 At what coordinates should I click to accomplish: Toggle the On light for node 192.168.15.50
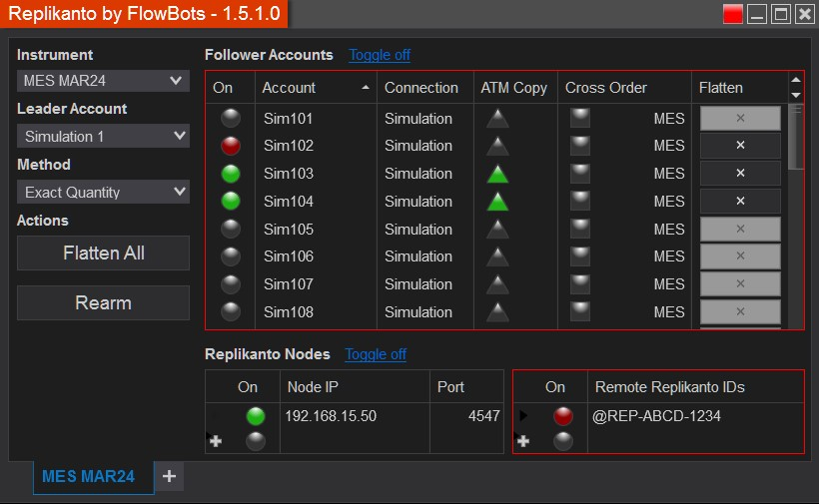256,416
